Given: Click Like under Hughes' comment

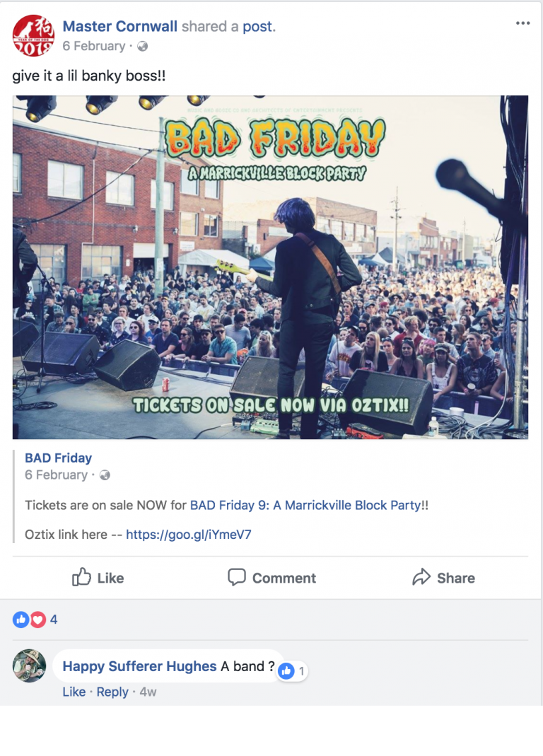Looking at the screenshot, I should click(x=74, y=692).
